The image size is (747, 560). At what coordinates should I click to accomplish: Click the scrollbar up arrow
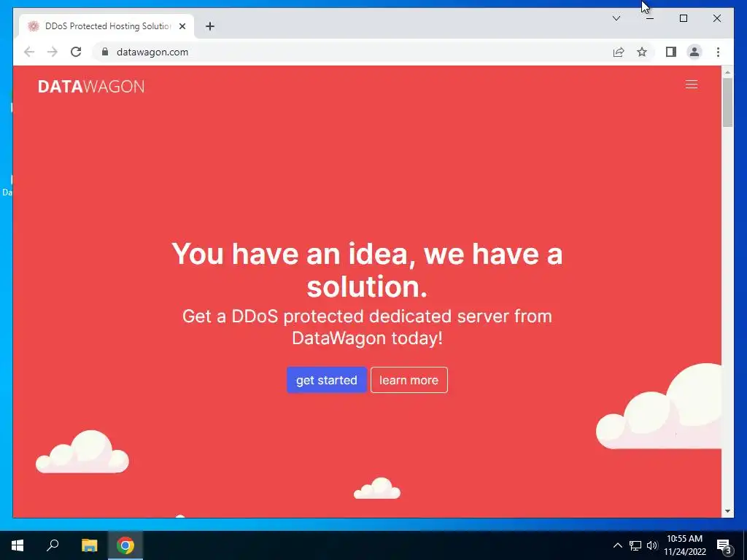pos(727,72)
